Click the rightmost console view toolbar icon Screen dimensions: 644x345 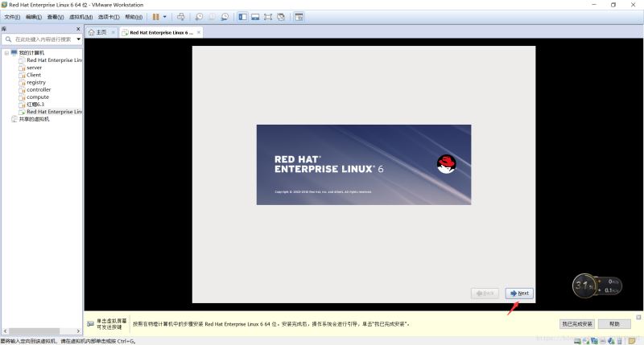[299, 17]
